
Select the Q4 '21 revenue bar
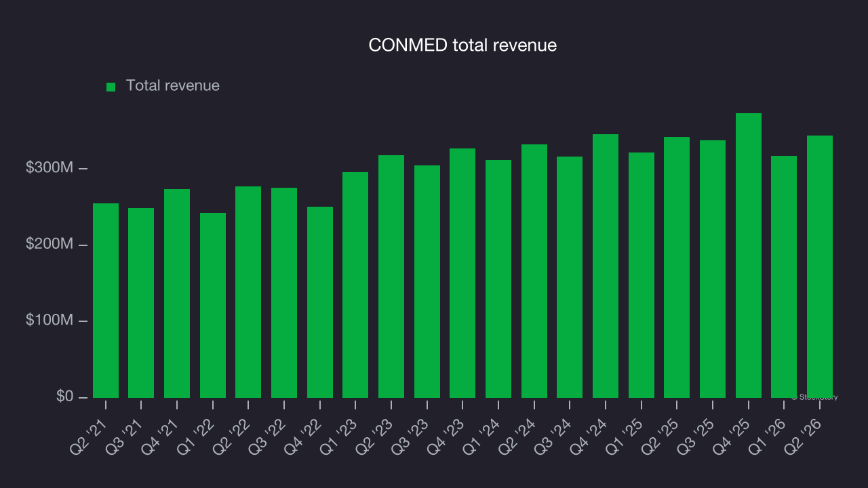[x=177, y=293]
